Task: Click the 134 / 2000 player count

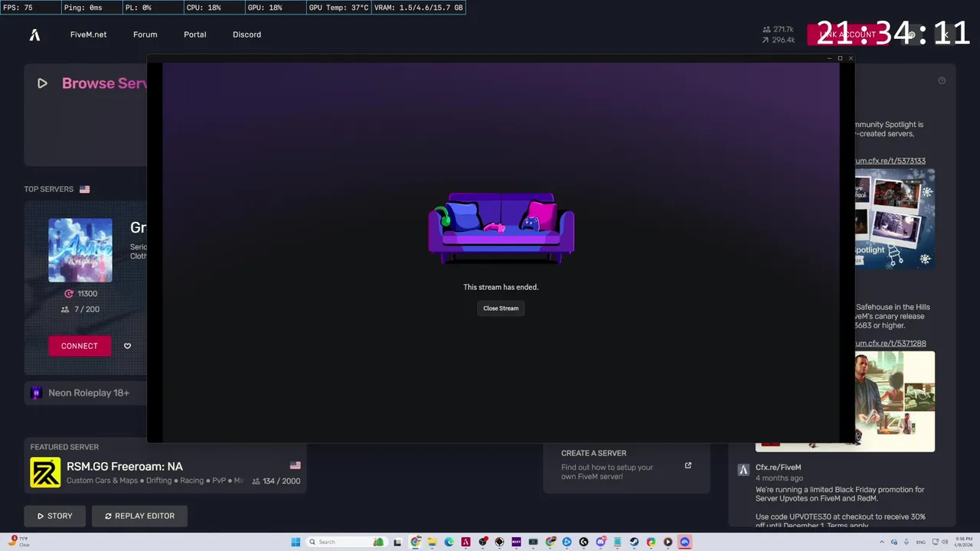Action: tap(276, 481)
